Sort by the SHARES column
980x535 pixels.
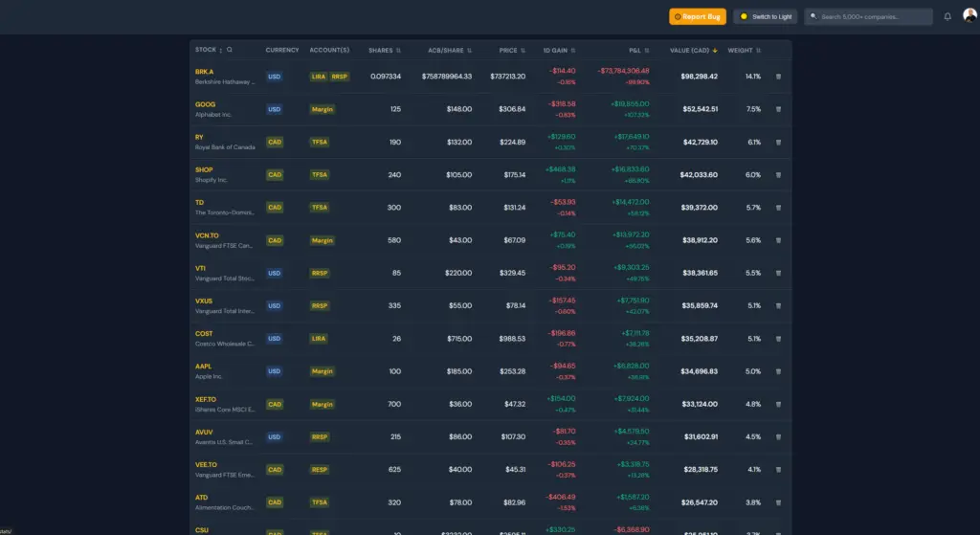coord(385,50)
